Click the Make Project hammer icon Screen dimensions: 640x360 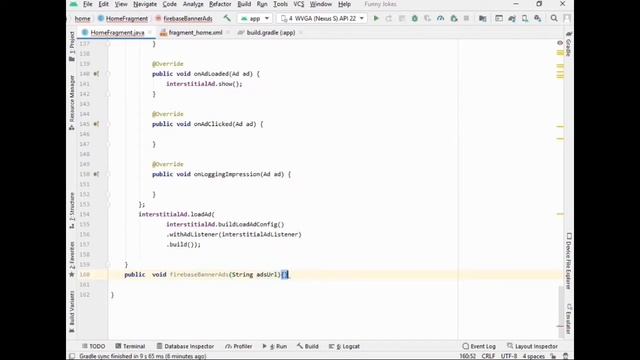(x=227, y=18)
